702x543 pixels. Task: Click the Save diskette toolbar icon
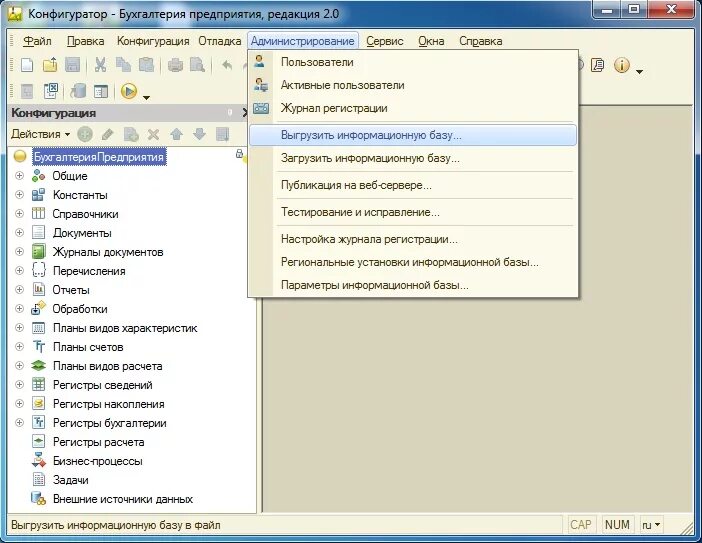pos(73,65)
